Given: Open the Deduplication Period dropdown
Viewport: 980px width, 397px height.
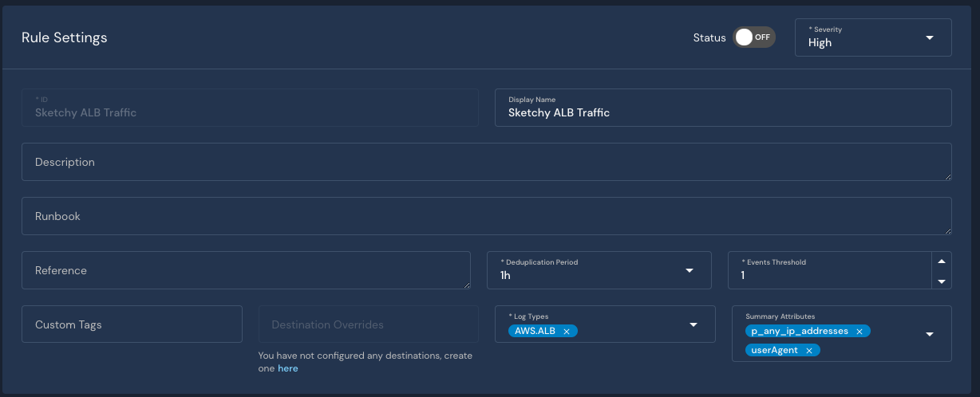Looking at the screenshot, I should point(599,270).
